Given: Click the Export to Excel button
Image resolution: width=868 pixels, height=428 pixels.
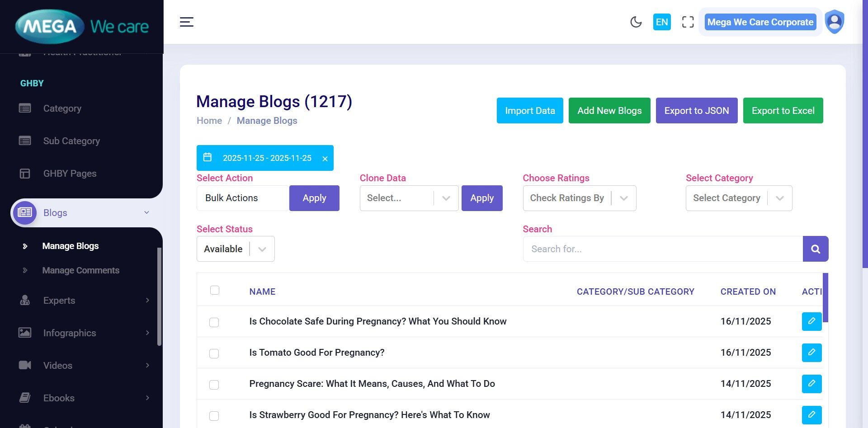Looking at the screenshot, I should tap(783, 111).
